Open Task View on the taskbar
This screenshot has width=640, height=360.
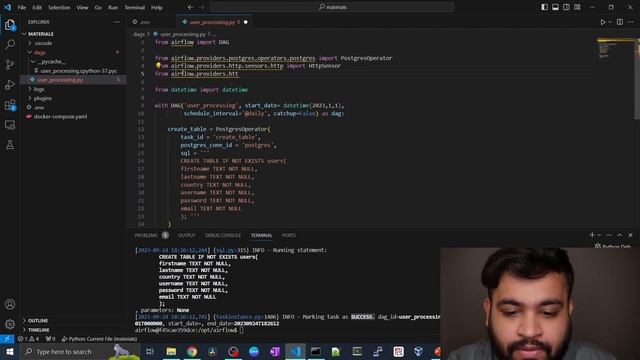click(x=149, y=351)
